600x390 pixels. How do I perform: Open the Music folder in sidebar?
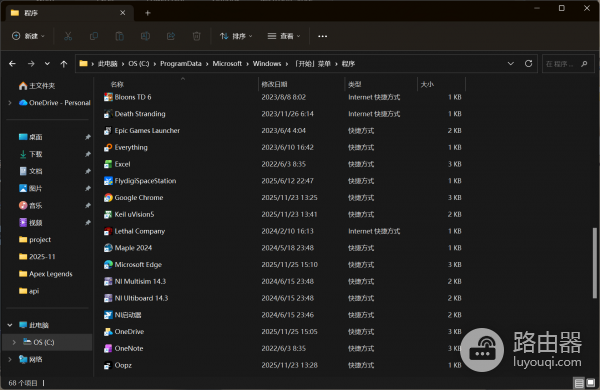tap(31, 206)
